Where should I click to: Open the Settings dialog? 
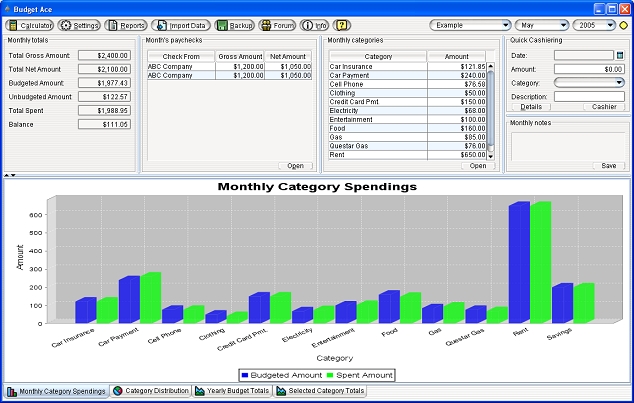point(79,25)
